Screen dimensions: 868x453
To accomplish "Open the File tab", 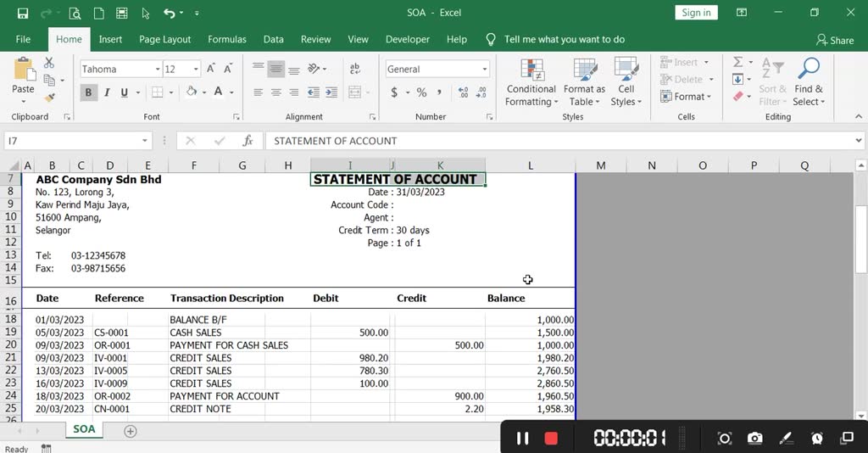I will [x=23, y=39].
